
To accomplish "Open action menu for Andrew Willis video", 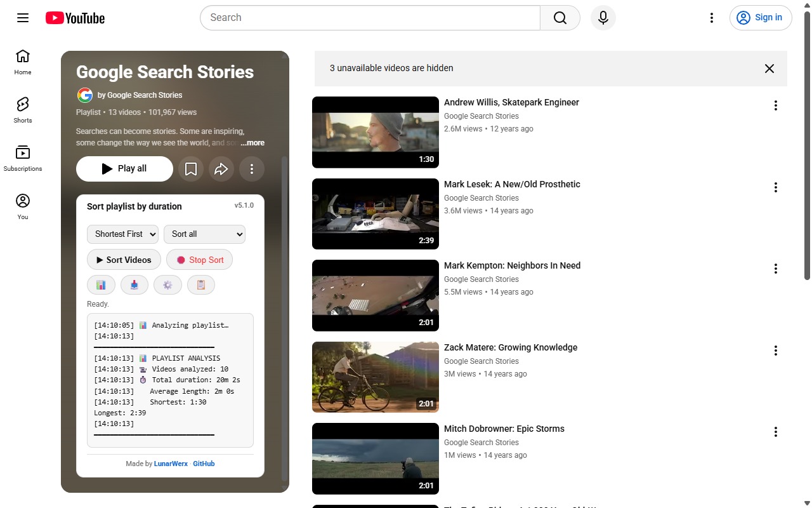I will pos(775,105).
